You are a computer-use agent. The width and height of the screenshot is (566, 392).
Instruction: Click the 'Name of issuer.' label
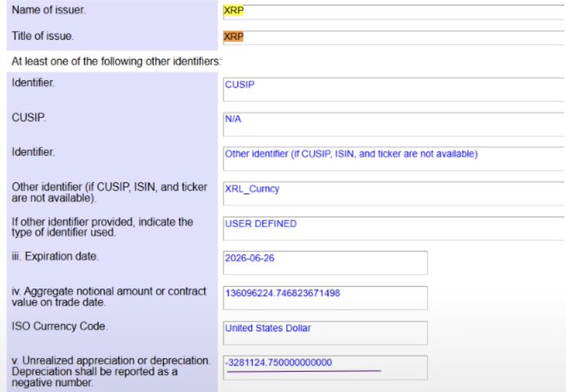[x=49, y=10]
